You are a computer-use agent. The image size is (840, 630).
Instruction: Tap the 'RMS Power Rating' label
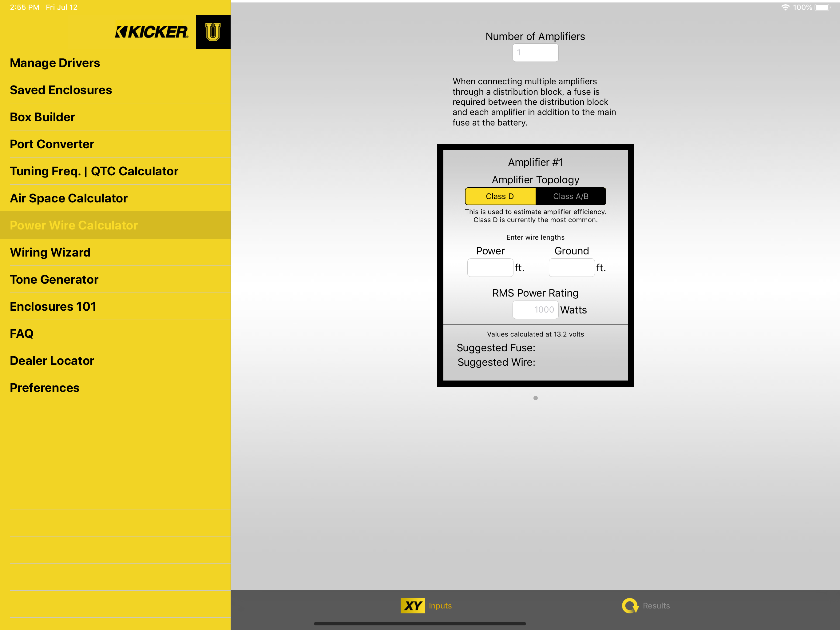pyautogui.click(x=535, y=293)
